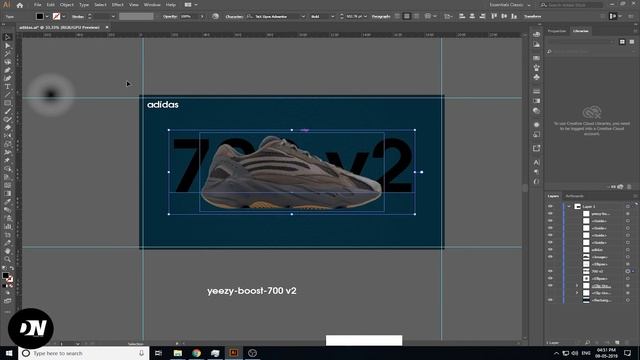The image size is (640, 360).
Task: Switch to the Artboards tab
Action: pos(575,196)
